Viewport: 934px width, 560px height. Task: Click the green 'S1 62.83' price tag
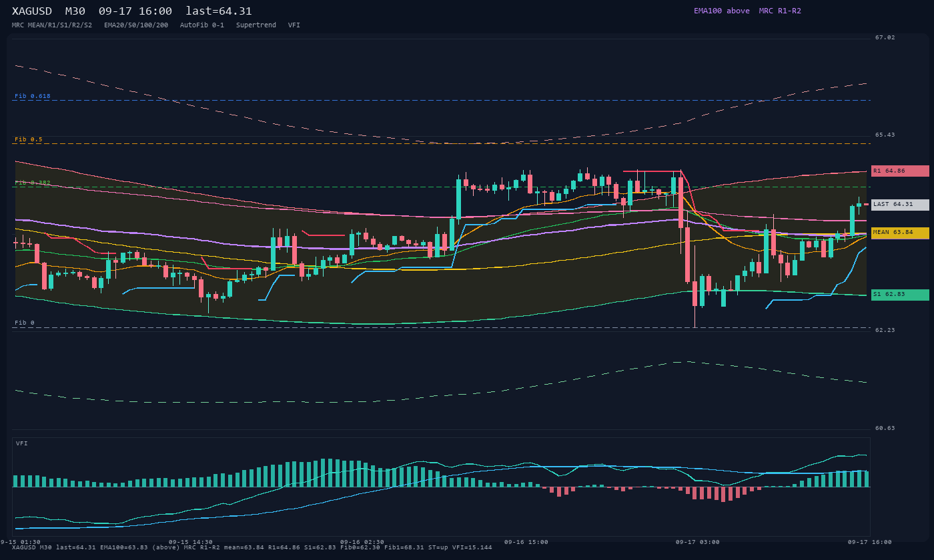900,295
